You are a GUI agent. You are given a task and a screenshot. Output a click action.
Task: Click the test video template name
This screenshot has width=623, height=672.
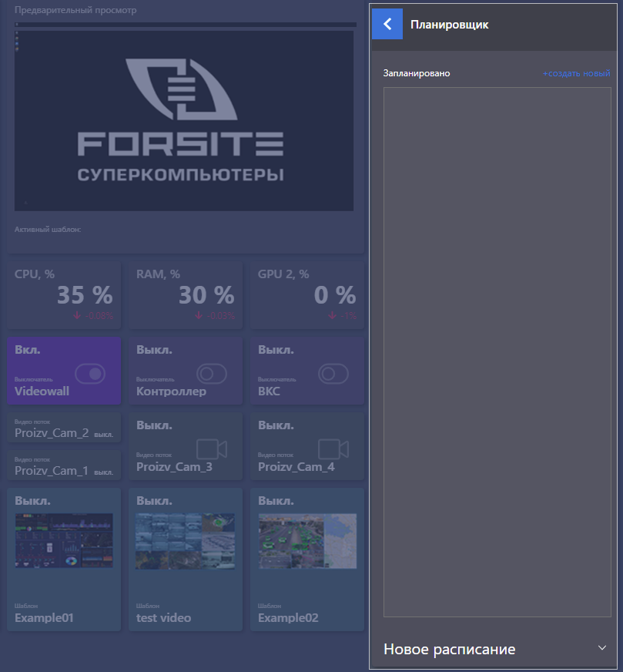click(163, 617)
